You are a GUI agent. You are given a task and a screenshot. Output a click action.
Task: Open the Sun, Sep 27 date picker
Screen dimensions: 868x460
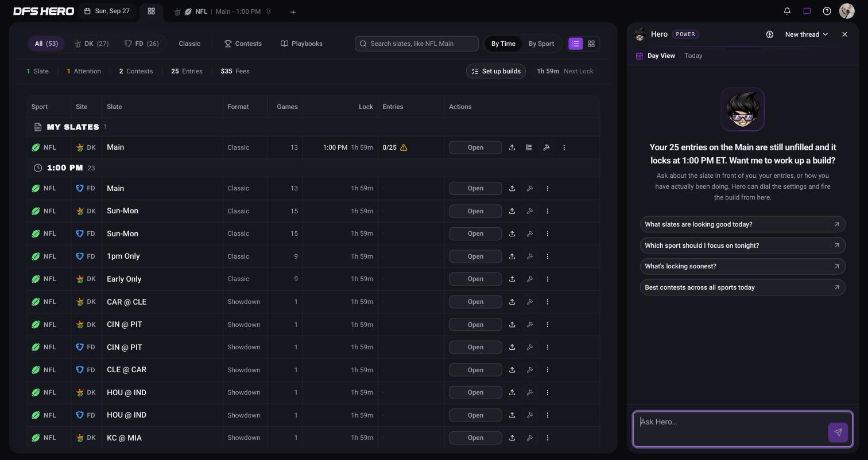(x=107, y=11)
